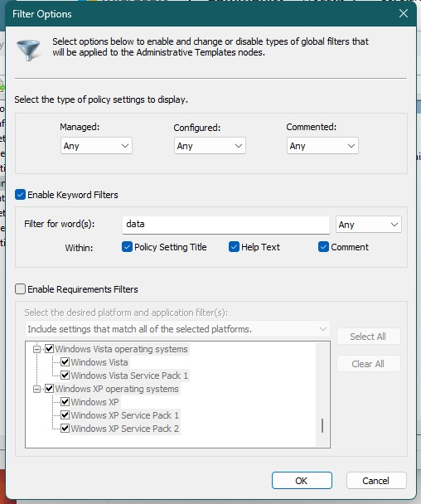This screenshot has height=504, width=421.
Task: Open the Configured dropdown
Action: [x=210, y=146]
